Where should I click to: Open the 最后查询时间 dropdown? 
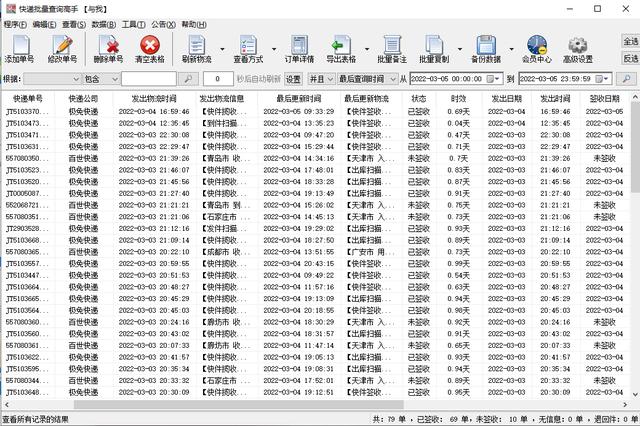367,79
